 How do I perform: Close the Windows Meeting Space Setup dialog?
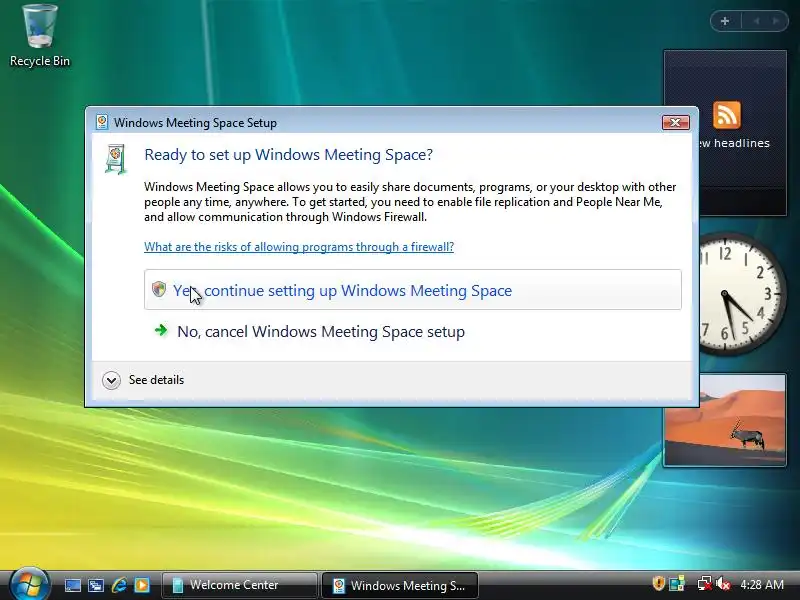click(676, 122)
